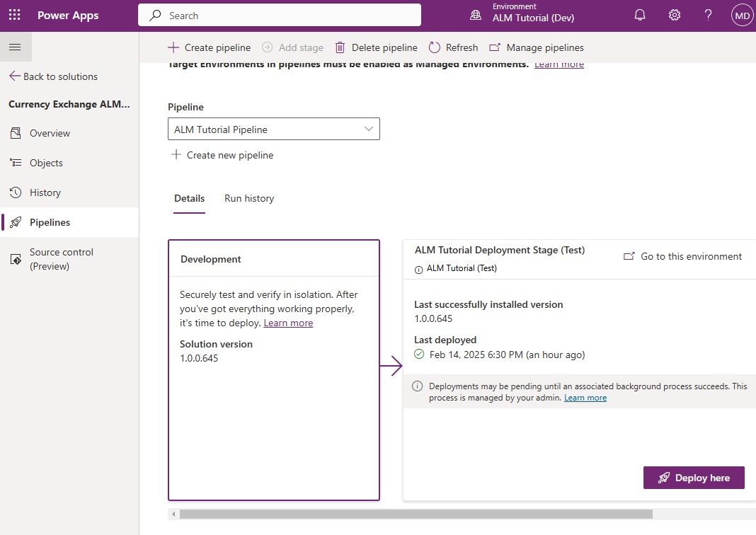Click Add stage in the toolbar

point(292,47)
